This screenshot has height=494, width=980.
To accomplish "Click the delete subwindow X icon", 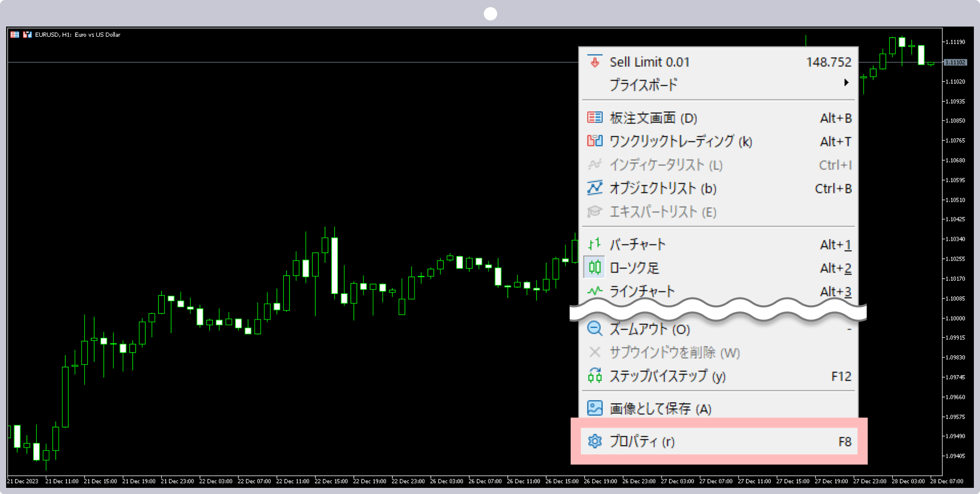I will click(x=595, y=352).
